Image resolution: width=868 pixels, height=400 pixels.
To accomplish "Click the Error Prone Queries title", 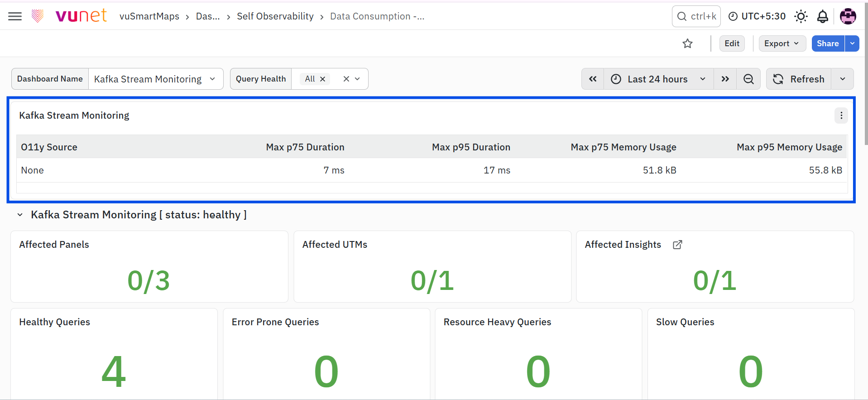I will 275,322.
